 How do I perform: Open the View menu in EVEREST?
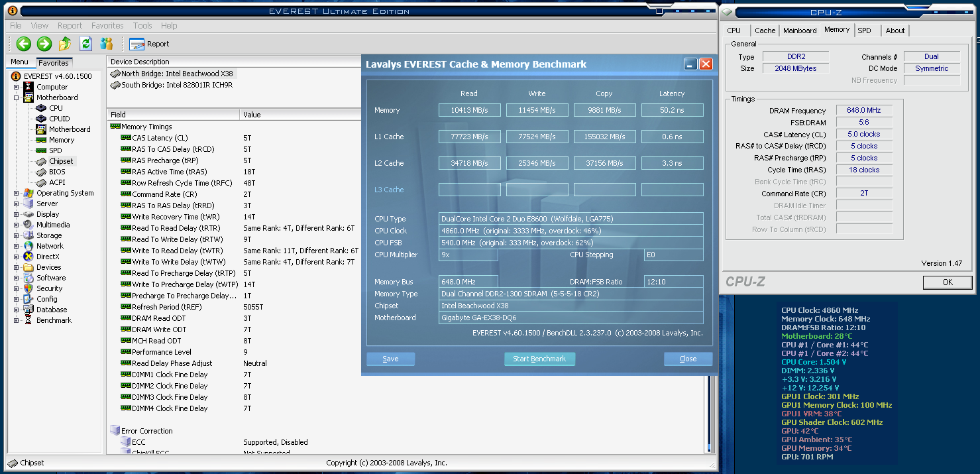(40, 26)
